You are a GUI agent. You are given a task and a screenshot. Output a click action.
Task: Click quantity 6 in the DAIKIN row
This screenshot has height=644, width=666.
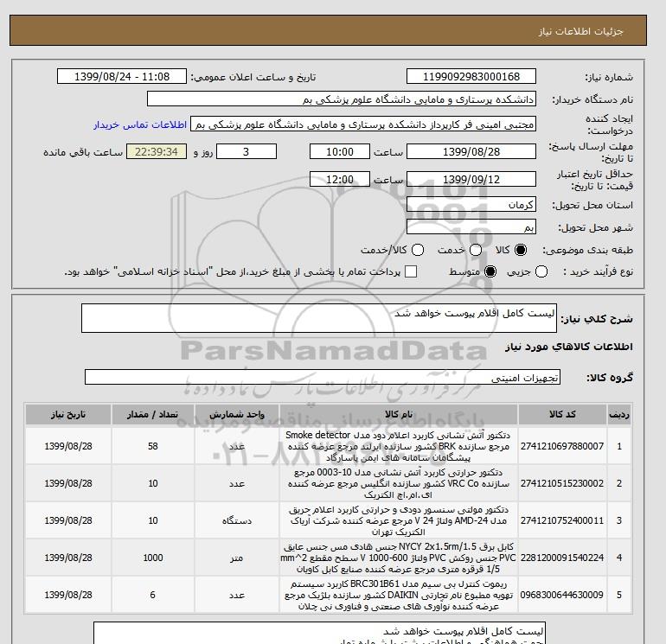pyautogui.click(x=153, y=595)
